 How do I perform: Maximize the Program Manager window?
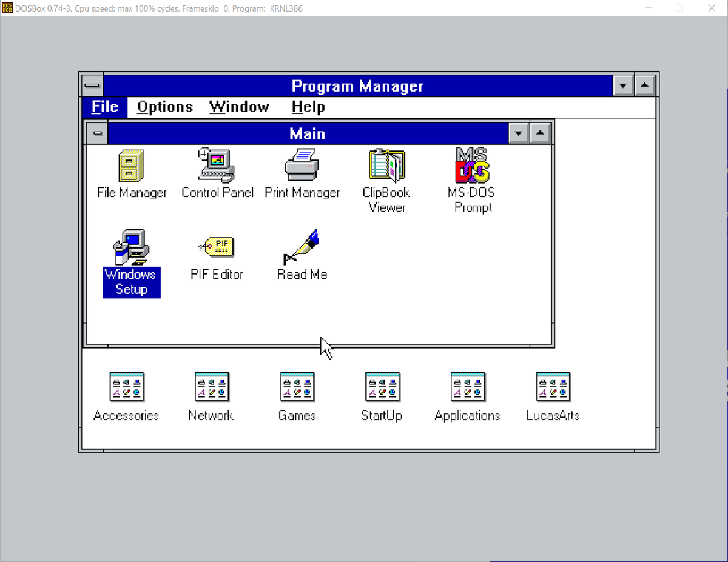[645, 85]
